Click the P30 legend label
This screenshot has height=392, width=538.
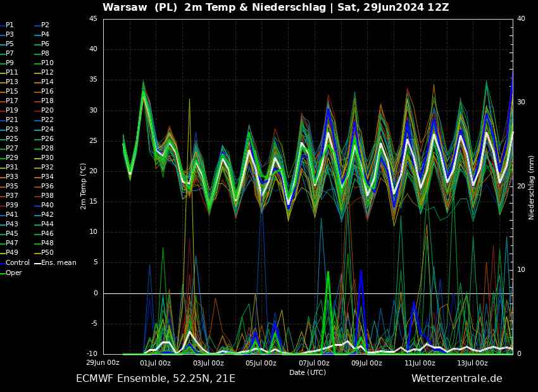[x=47, y=157]
